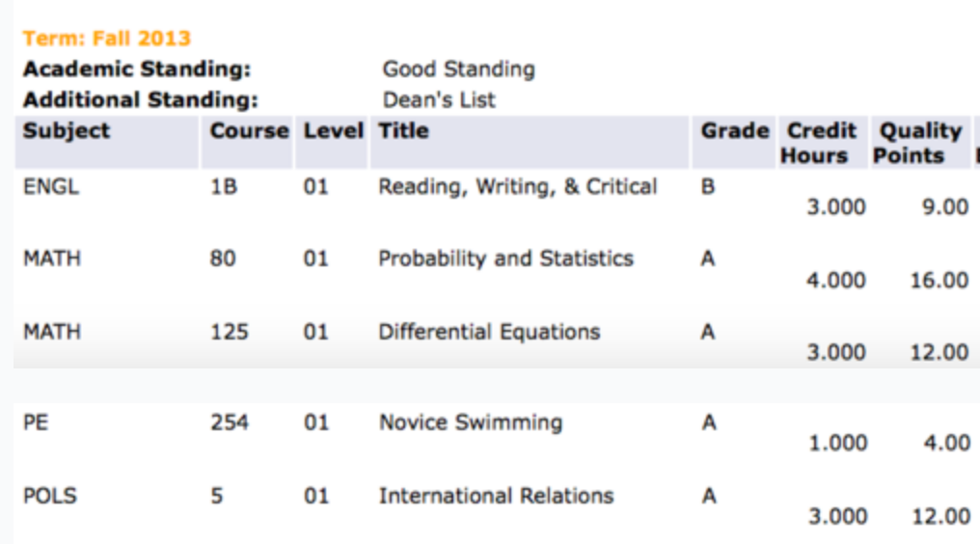Select the Level column header
980x544 pixels.
coord(333,131)
